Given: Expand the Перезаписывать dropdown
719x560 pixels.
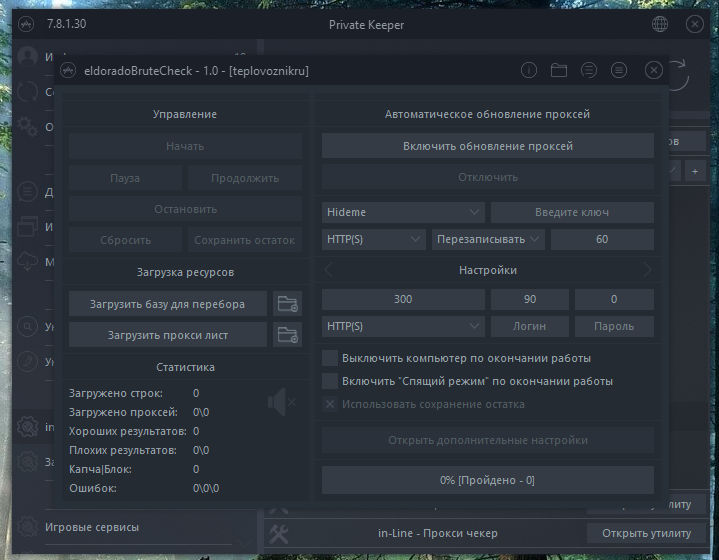Looking at the screenshot, I should [488, 239].
